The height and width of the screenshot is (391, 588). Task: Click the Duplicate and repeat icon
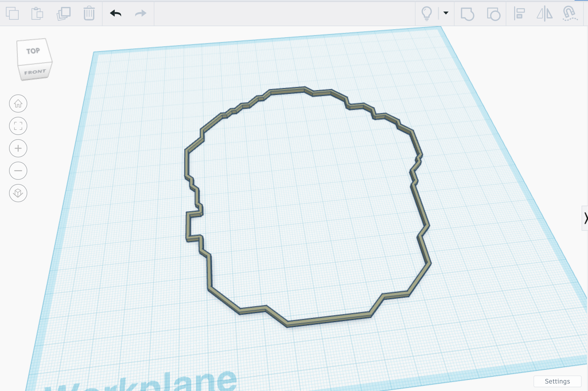[64, 13]
